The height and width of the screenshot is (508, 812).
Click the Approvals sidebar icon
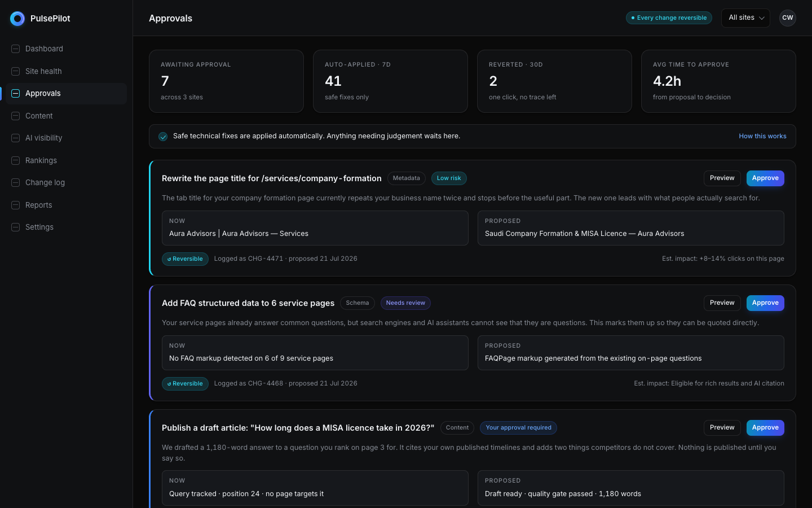coord(16,94)
